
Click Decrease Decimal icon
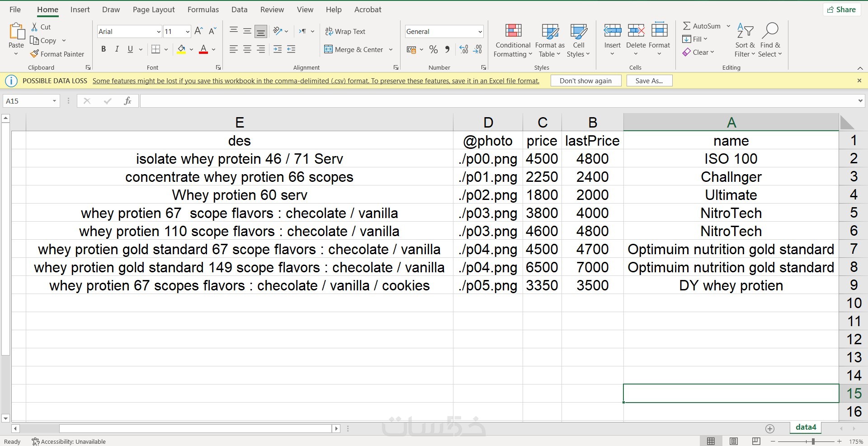pyautogui.click(x=478, y=49)
